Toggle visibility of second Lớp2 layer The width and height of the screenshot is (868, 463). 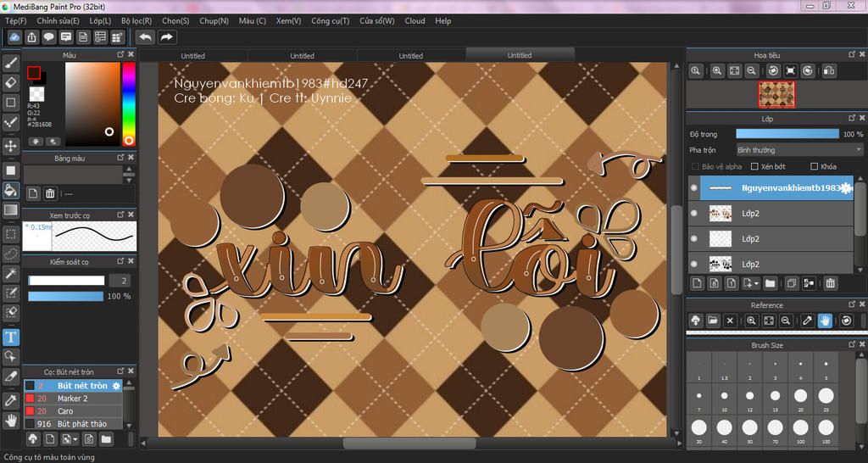click(694, 238)
